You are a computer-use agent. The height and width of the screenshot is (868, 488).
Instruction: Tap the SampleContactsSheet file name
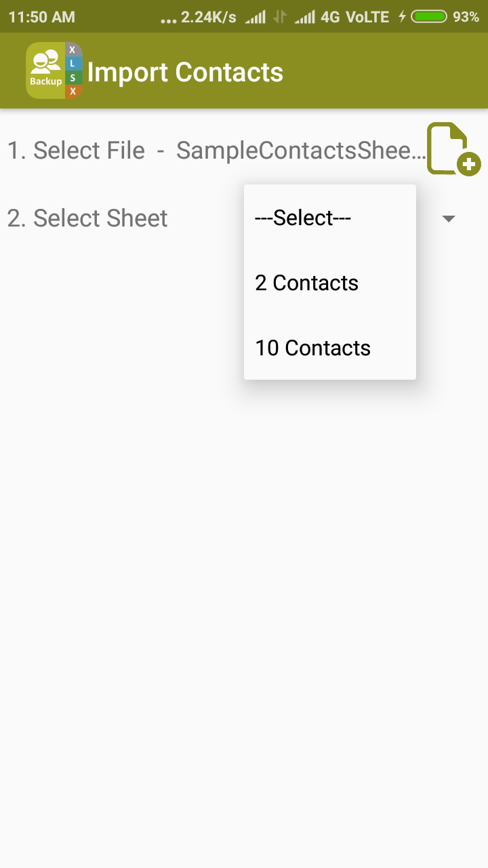(x=302, y=151)
